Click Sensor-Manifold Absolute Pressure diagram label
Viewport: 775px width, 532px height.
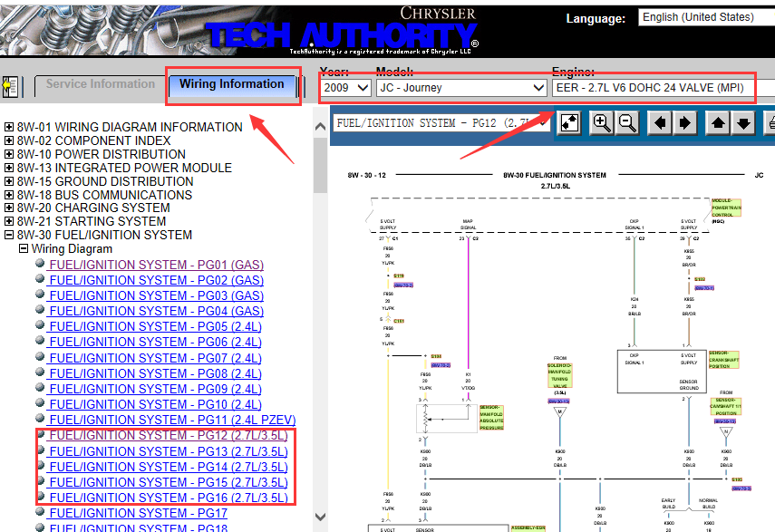491,418
